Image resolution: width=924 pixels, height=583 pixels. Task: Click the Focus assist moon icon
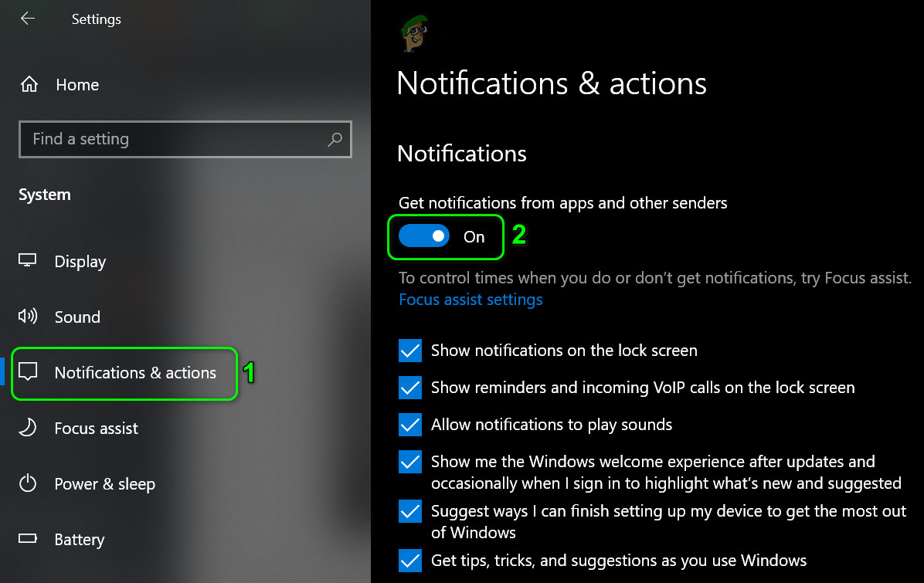(28, 428)
